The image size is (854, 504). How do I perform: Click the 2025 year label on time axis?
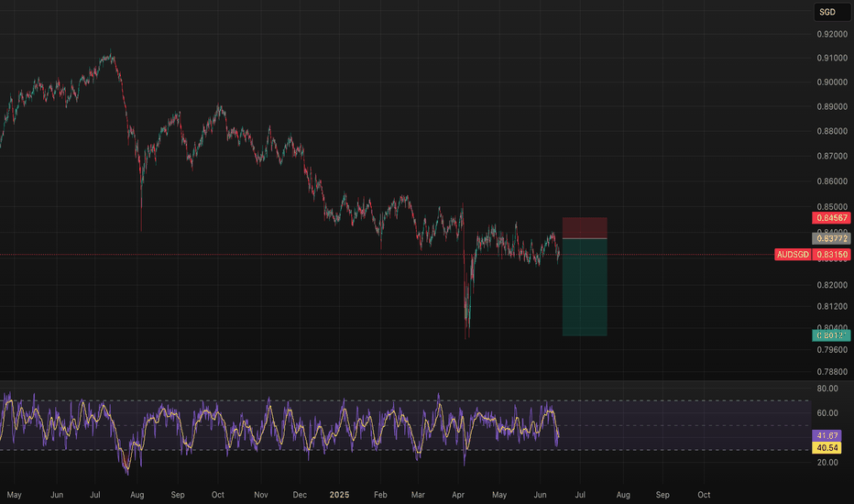pos(339,495)
